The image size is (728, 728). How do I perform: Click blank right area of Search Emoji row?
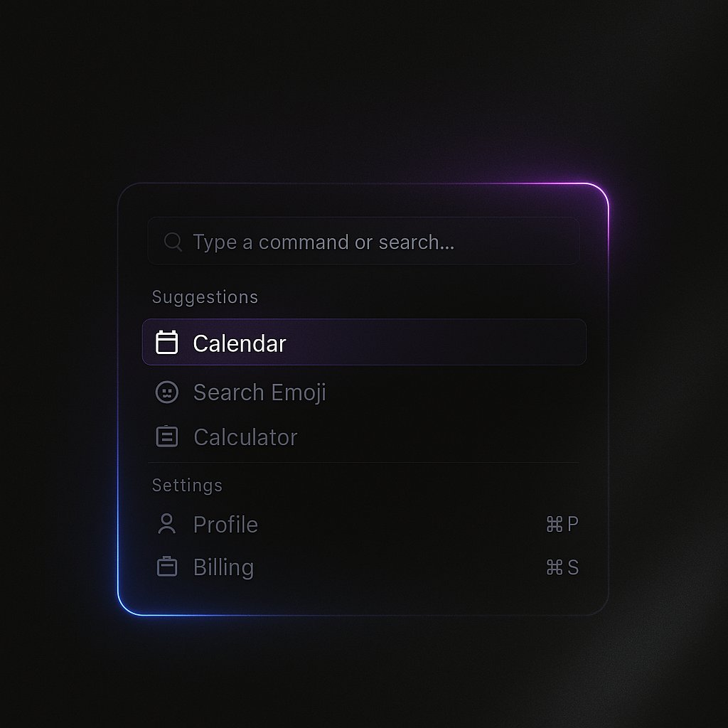pyautogui.click(x=462, y=392)
